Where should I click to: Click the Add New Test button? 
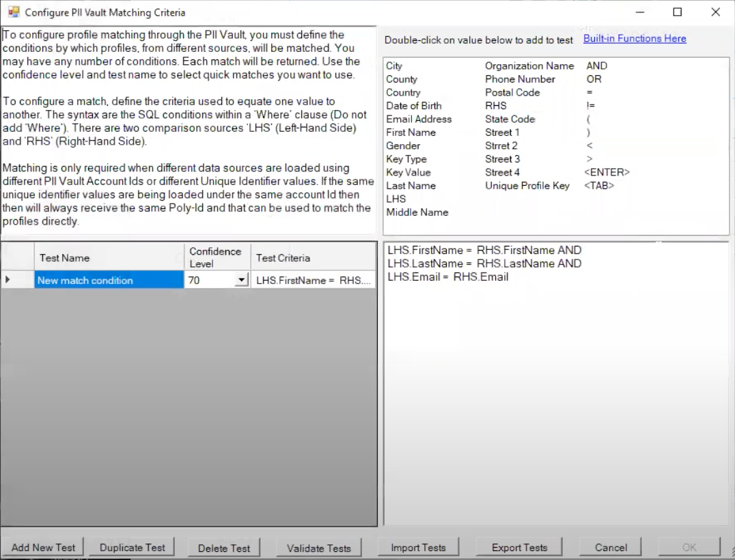[42, 547]
